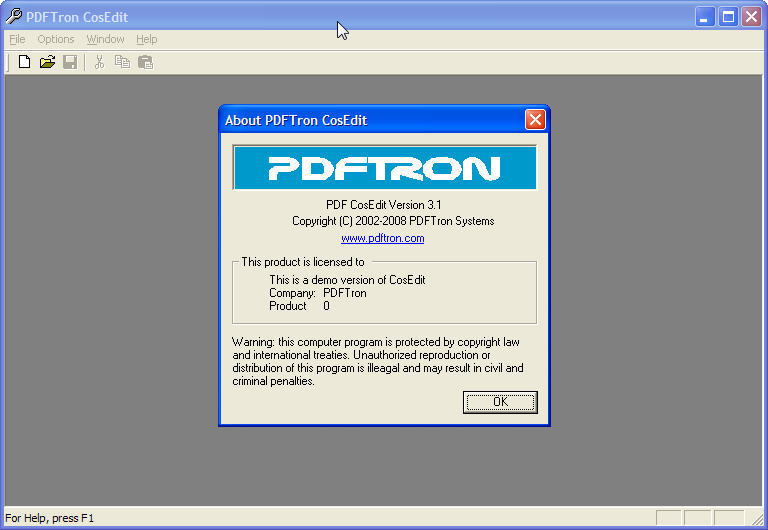Minimize the PDFTron CosEdit main window
The height and width of the screenshot is (530, 768).
pyautogui.click(x=705, y=17)
